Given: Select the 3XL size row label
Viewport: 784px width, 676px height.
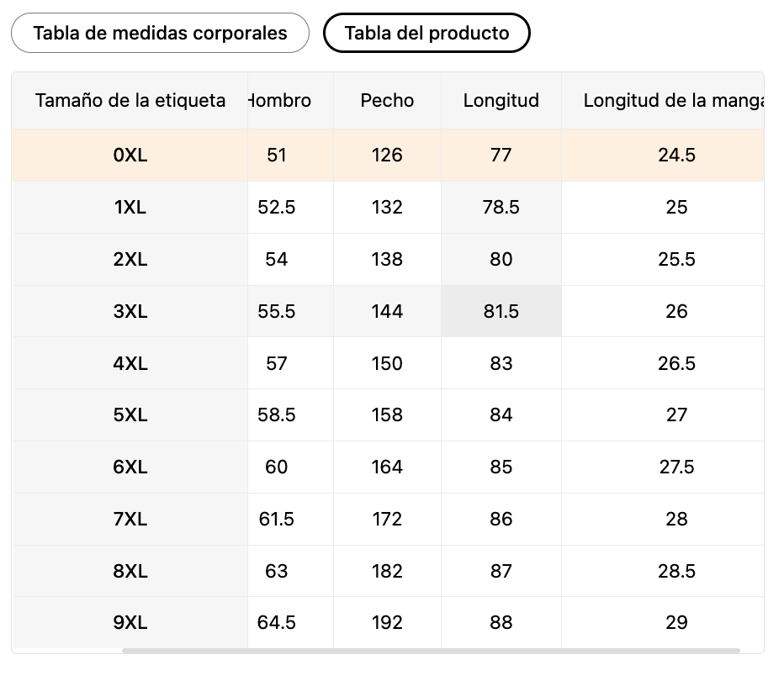Looking at the screenshot, I should (130, 311).
